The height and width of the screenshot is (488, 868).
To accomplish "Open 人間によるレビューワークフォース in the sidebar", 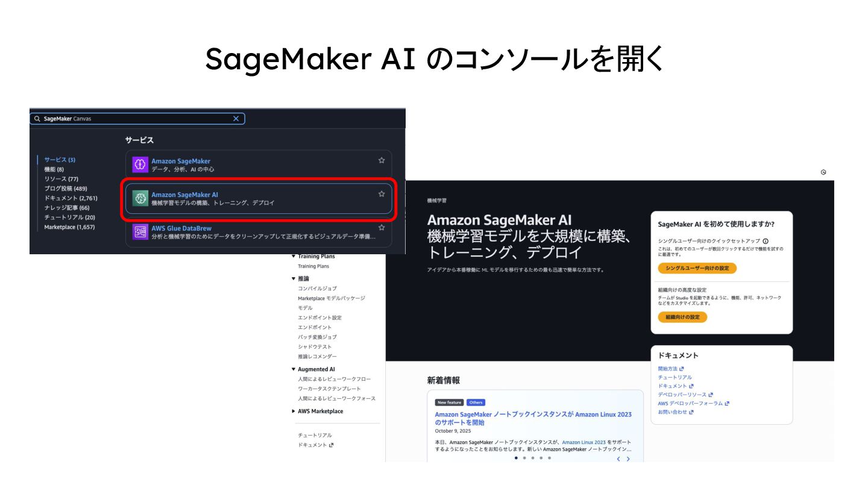I will (x=336, y=398).
